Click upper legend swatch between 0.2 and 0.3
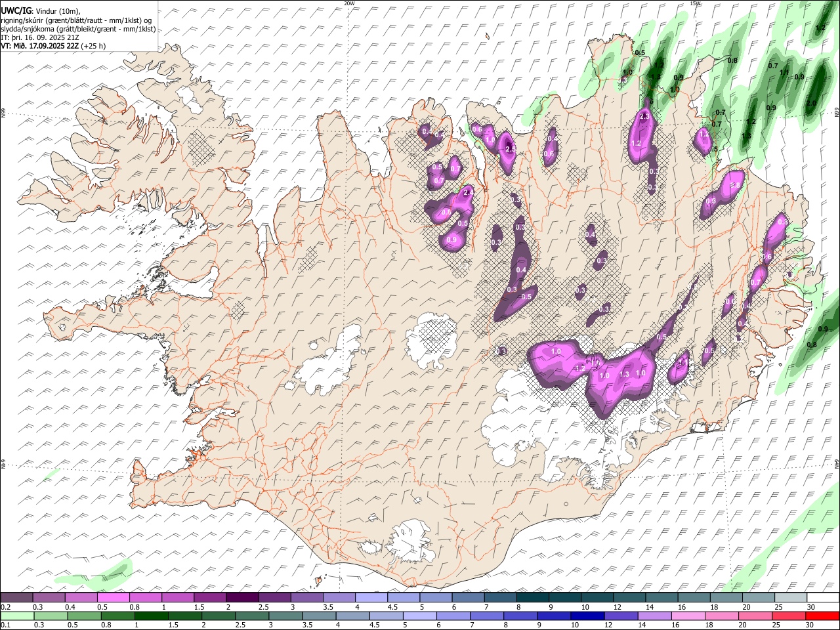Image resolution: width=840 pixels, height=630 pixels. [x=16, y=598]
